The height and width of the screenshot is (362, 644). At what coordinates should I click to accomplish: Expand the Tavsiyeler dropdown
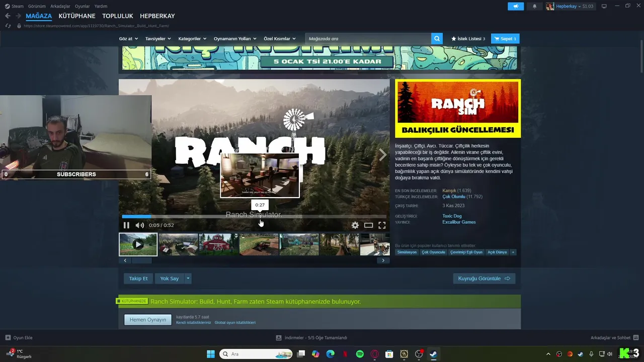(158, 39)
